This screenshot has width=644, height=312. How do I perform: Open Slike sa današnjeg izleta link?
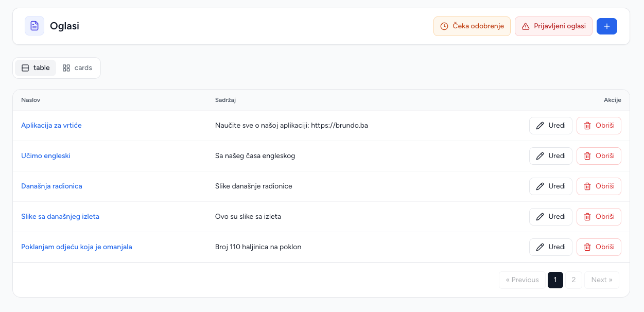(x=60, y=217)
